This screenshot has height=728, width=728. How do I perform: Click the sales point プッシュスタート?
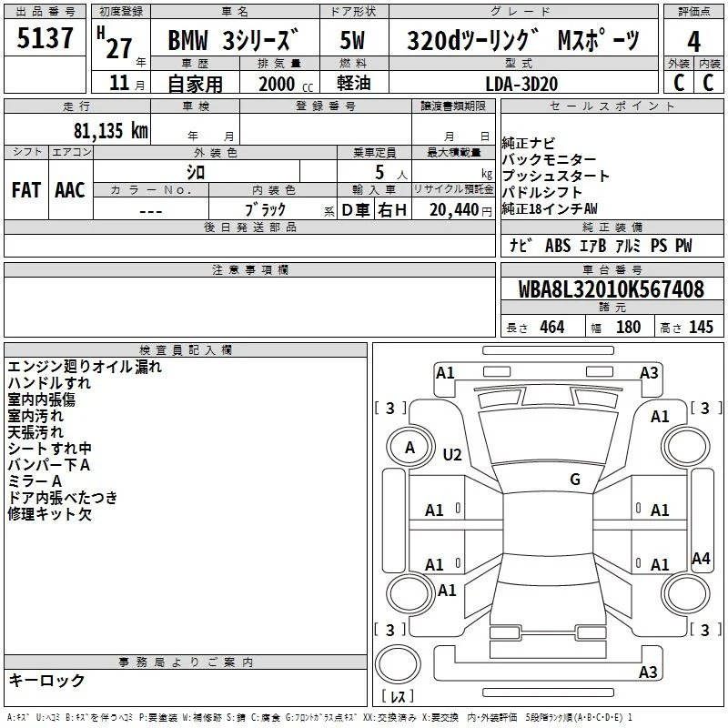point(555,176)
